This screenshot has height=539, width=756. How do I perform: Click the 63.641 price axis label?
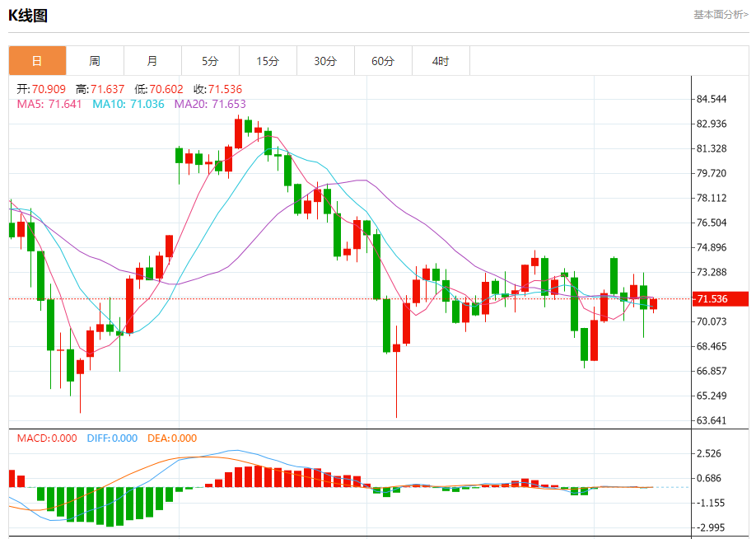(x=712, y=420)
